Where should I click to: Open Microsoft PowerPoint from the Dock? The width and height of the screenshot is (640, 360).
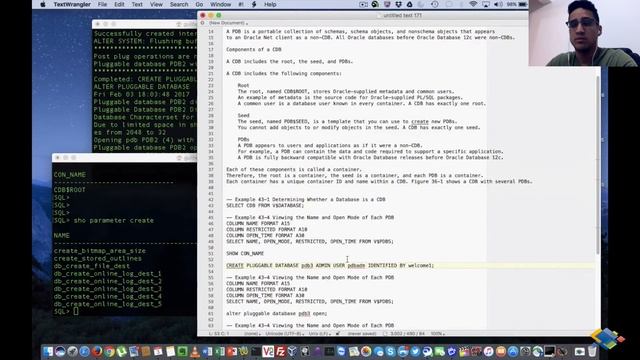tap(231, 351)
